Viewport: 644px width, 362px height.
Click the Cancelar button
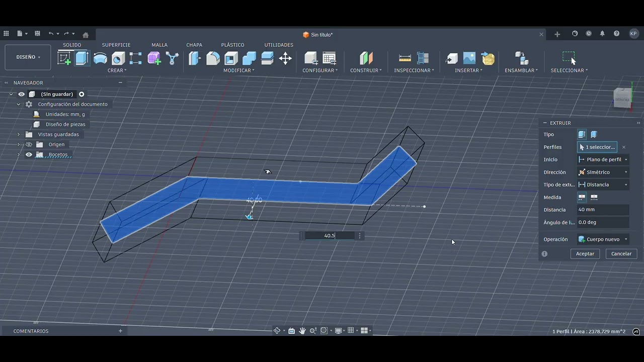(621, 254)
